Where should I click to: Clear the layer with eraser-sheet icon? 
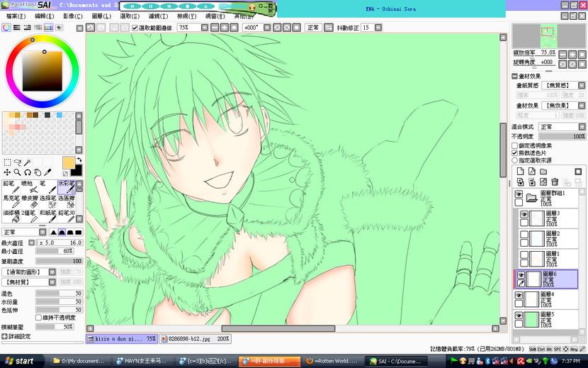click(543, 182)
